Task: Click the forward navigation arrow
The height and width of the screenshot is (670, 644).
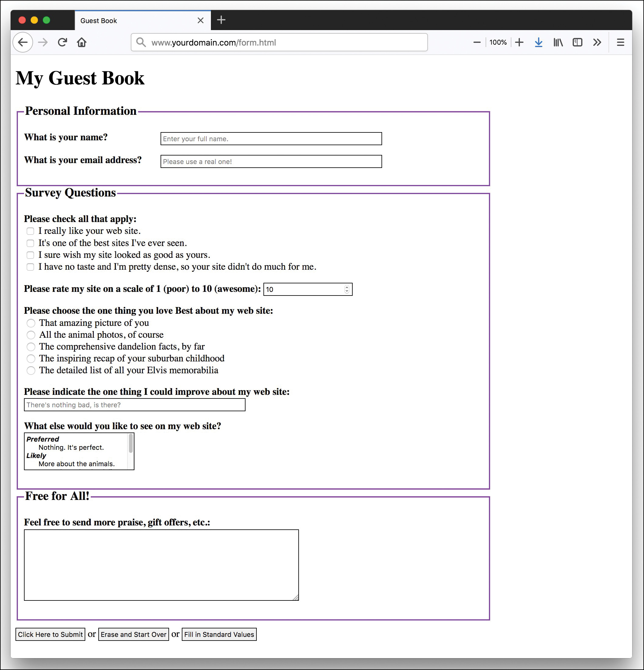Action: [43, 42]
